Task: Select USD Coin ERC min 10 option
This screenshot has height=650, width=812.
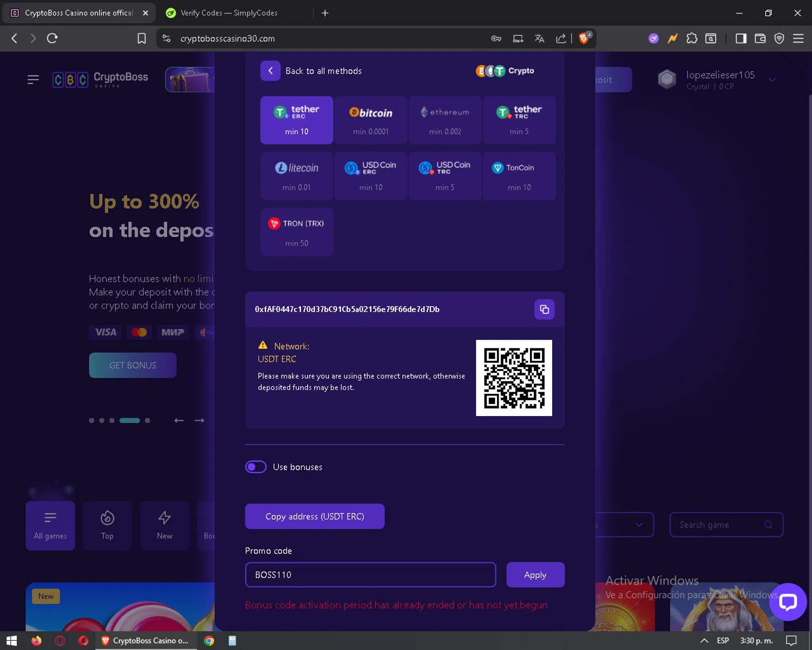Action: tap(371, 176)
